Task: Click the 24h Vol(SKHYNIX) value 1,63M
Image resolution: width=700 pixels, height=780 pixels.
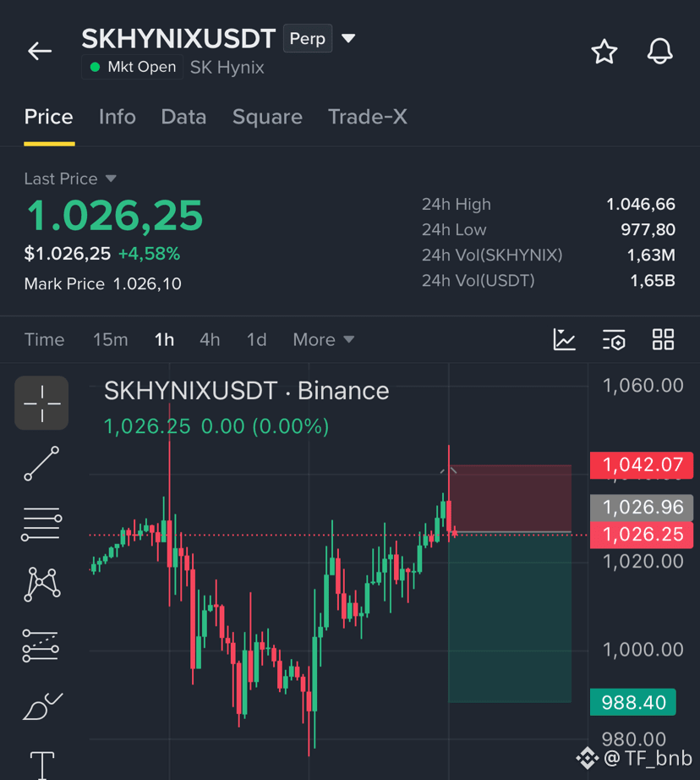Action: 651,255
